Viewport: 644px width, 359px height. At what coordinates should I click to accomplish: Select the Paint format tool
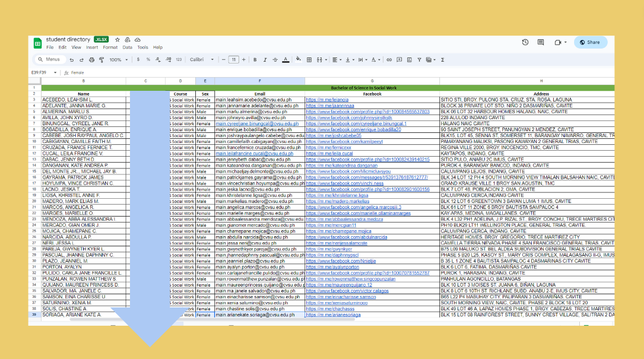click(101, 59)
